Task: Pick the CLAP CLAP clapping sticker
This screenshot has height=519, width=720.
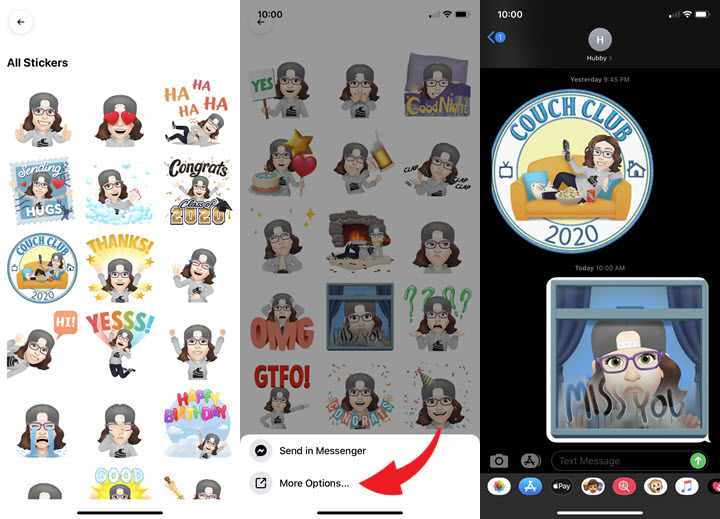Action: (x=436, y=168)
